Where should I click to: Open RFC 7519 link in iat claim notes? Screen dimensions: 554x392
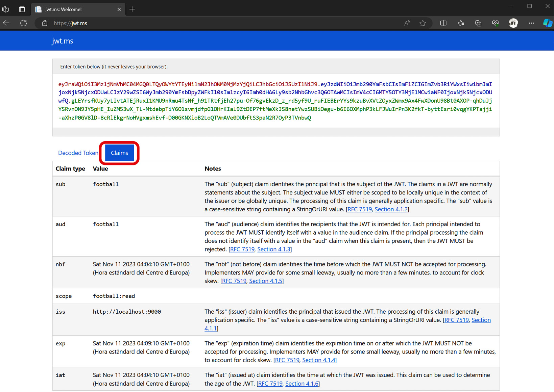point(270,384)
